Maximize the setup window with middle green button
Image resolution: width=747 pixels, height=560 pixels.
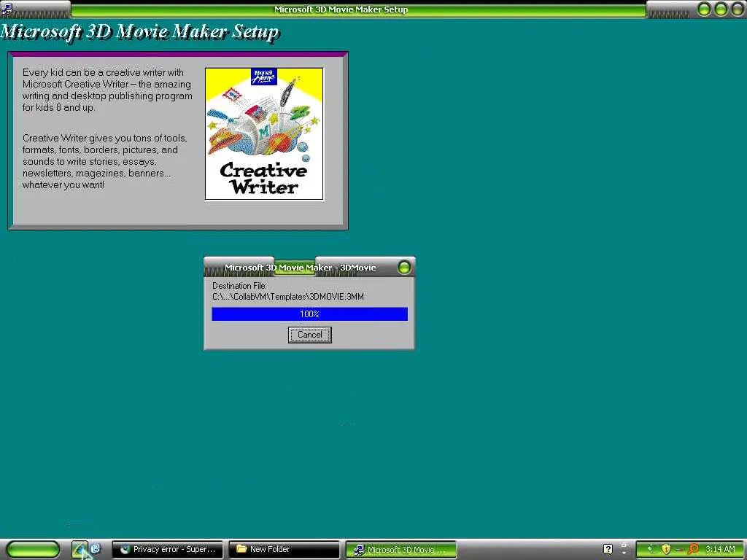pyautogui.click(x=721, y=9)
